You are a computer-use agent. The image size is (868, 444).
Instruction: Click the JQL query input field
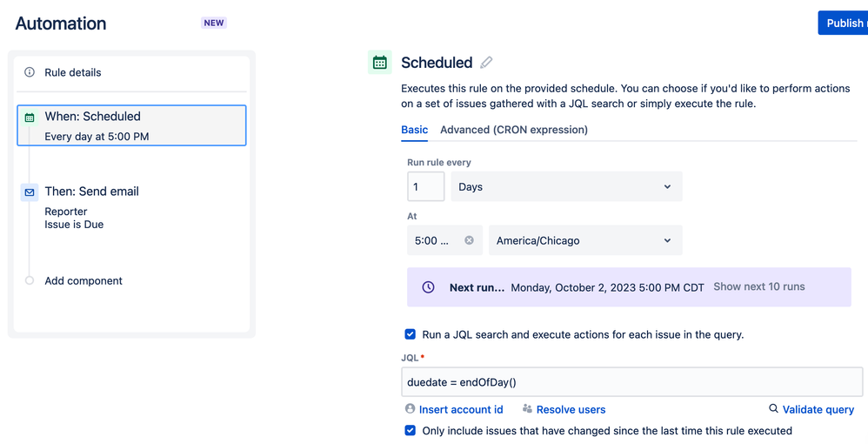(x=632, y=382)
